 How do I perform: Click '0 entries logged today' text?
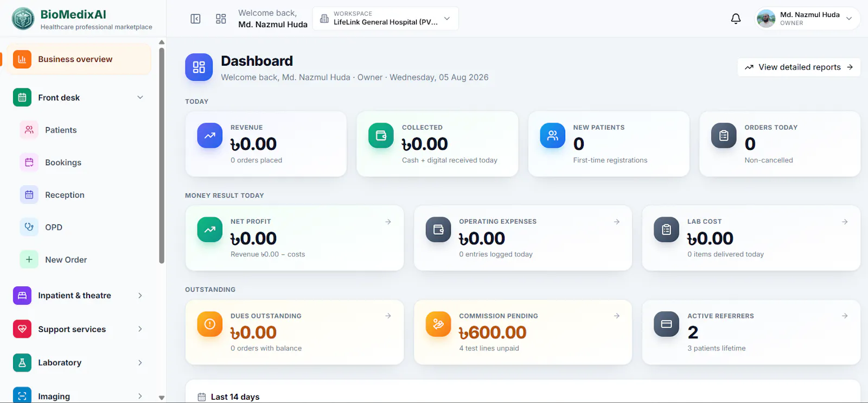[x=496, y=254]
